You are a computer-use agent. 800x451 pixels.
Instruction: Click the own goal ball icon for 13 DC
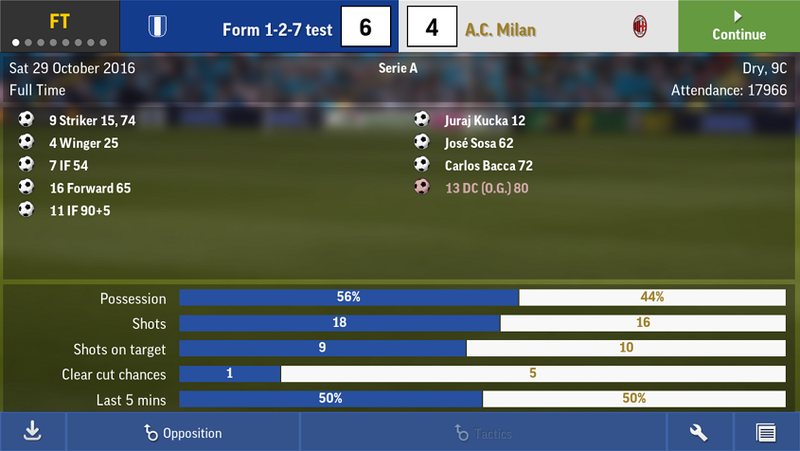[421, 187]
